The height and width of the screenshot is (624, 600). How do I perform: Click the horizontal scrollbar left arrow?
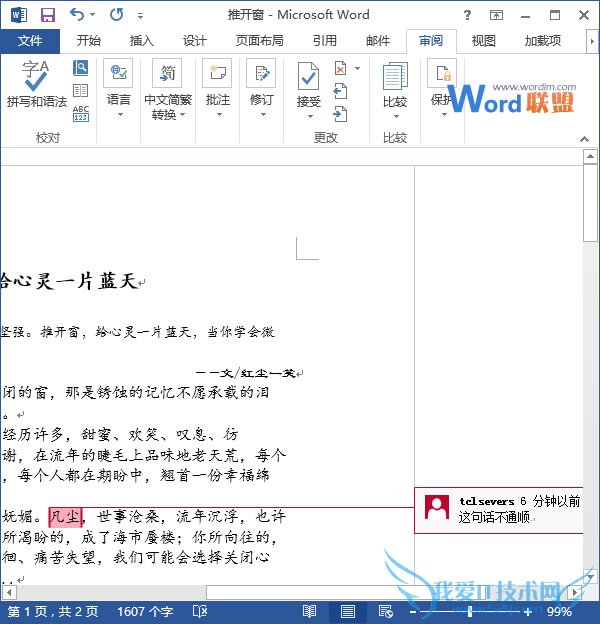pos(9,592)
